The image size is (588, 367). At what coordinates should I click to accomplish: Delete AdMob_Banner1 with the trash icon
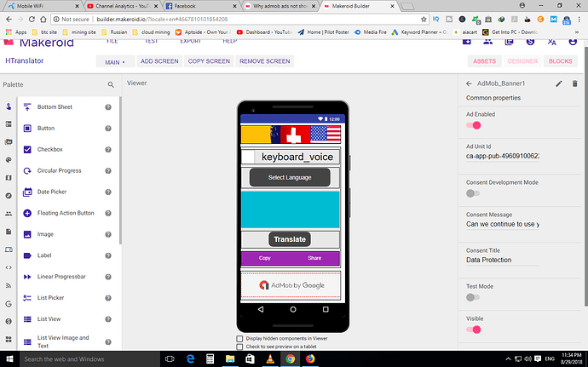tap(574, 83)
